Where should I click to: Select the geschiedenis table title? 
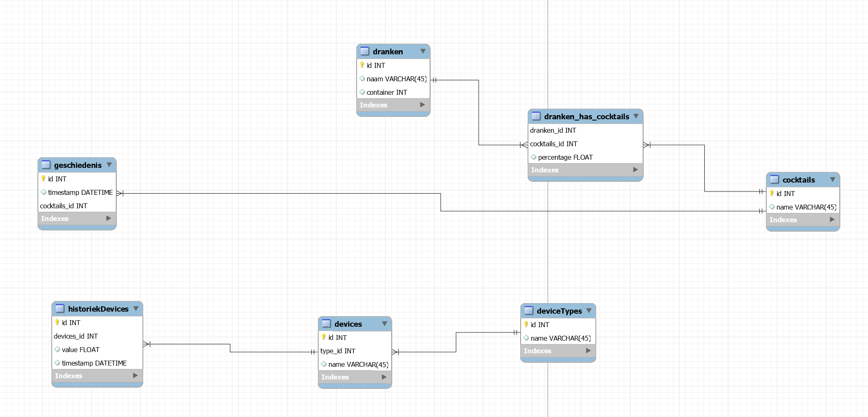click(78, 165)
